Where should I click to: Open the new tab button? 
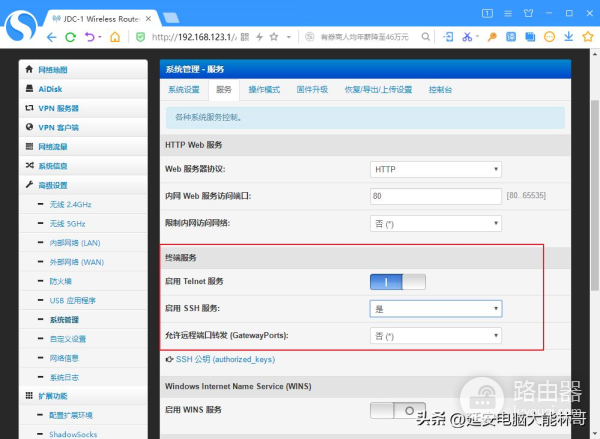point(170,16)
